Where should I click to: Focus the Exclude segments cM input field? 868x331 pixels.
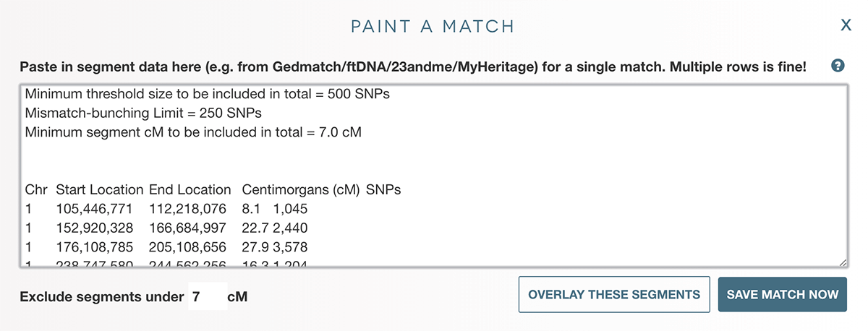point(207,297)
